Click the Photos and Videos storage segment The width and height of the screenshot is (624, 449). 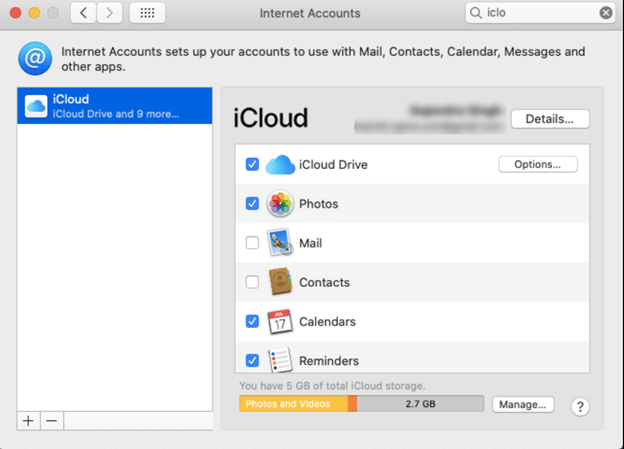pos(294,404)
